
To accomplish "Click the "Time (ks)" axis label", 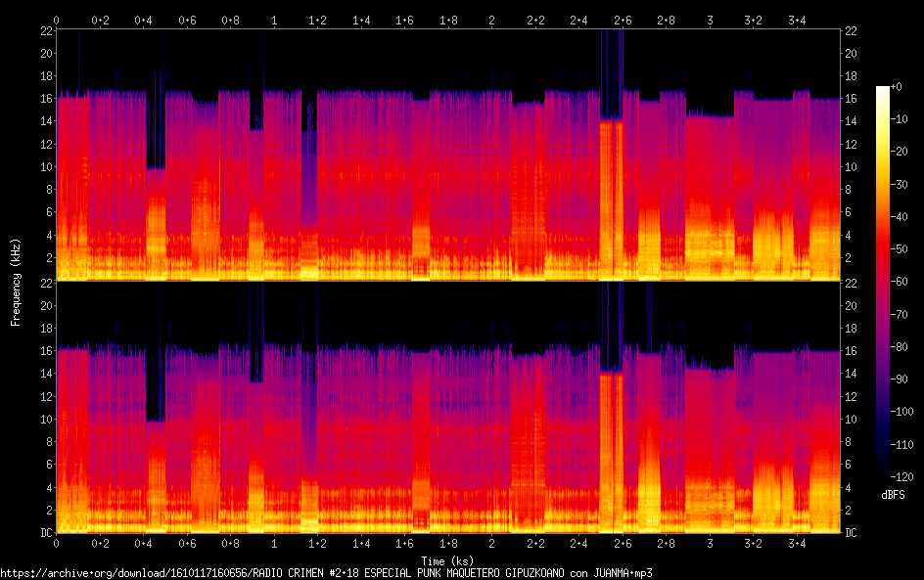I will pyautogui.click(x=447, y=560).
